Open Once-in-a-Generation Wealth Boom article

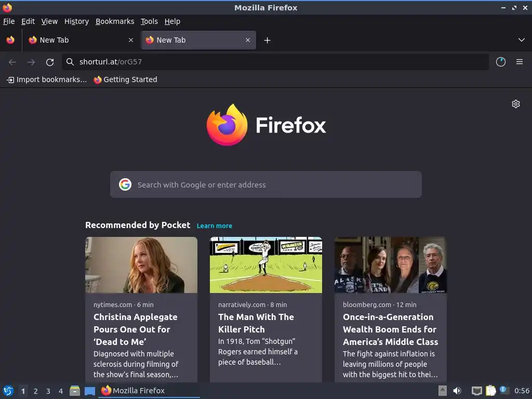(x=390, y=329)
